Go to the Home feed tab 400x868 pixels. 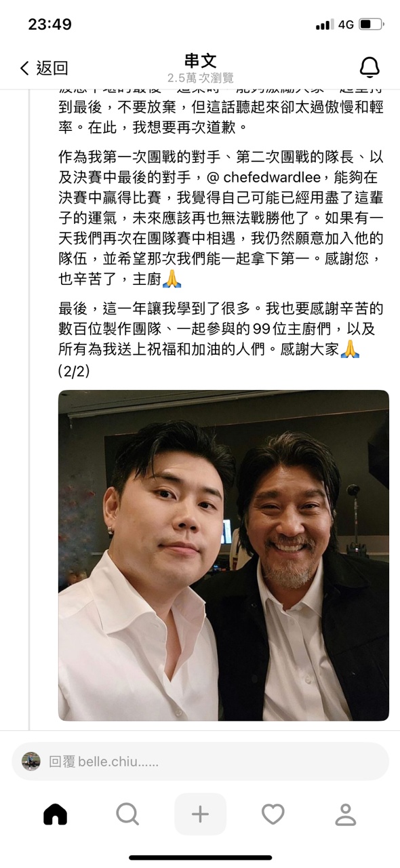(x=56, y=814)
